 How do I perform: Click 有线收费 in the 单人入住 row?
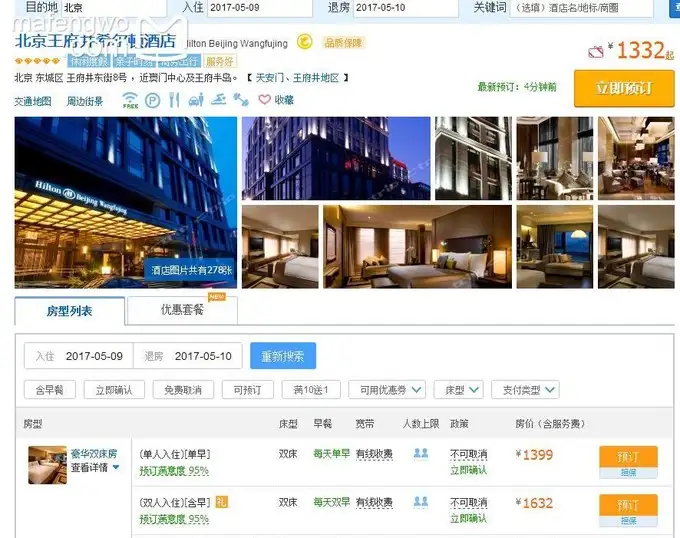(x=374, y=454)
